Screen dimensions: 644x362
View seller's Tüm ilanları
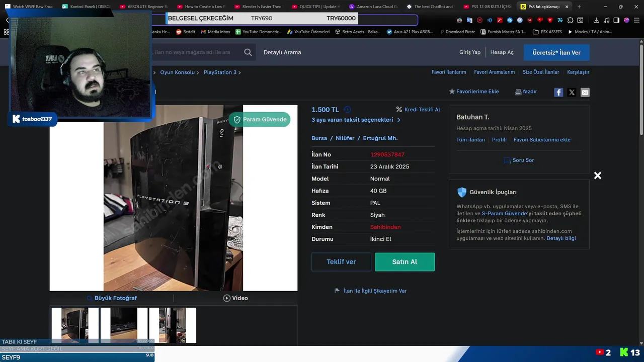pyautogui.click(x=471, y=140)
